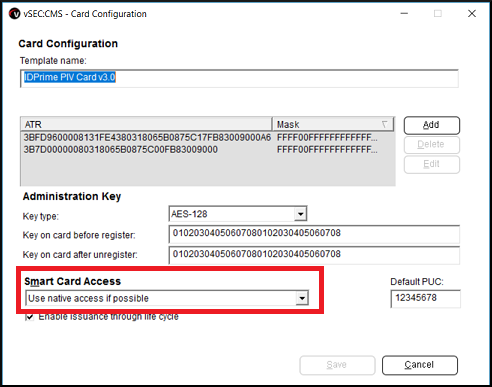Select the AES-128 key type combo box
This screenshot has height=387, width=492.
[x=238, y=214]
